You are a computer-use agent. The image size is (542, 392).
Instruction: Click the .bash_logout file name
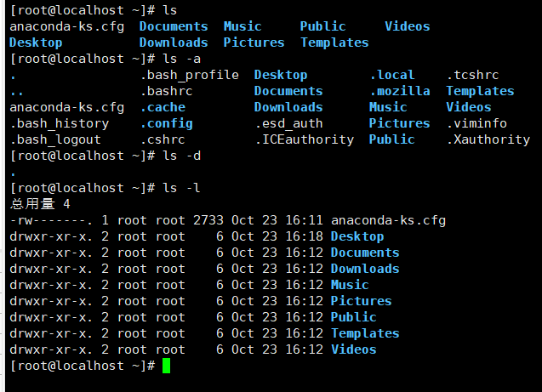click(55, 139)
